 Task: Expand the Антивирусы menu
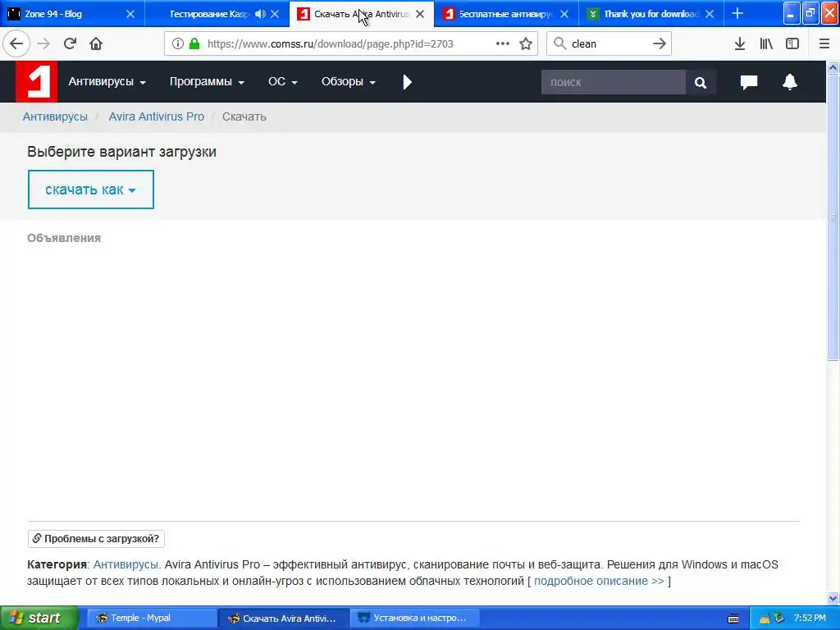(x=107, y=81)
